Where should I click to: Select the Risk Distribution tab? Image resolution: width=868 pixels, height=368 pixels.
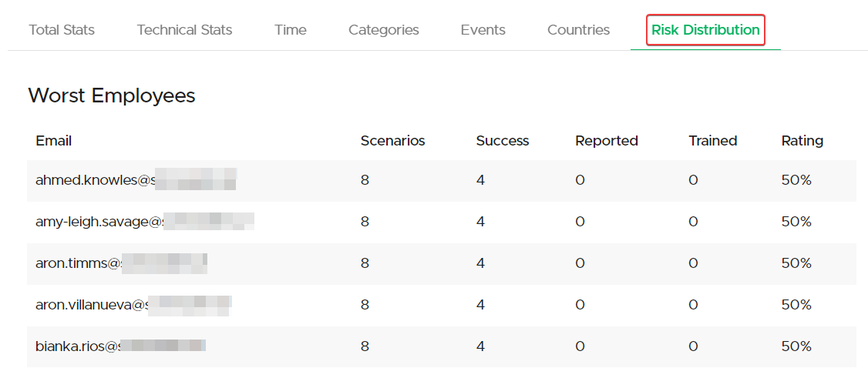pyautogui.click(x=705, y=30)
